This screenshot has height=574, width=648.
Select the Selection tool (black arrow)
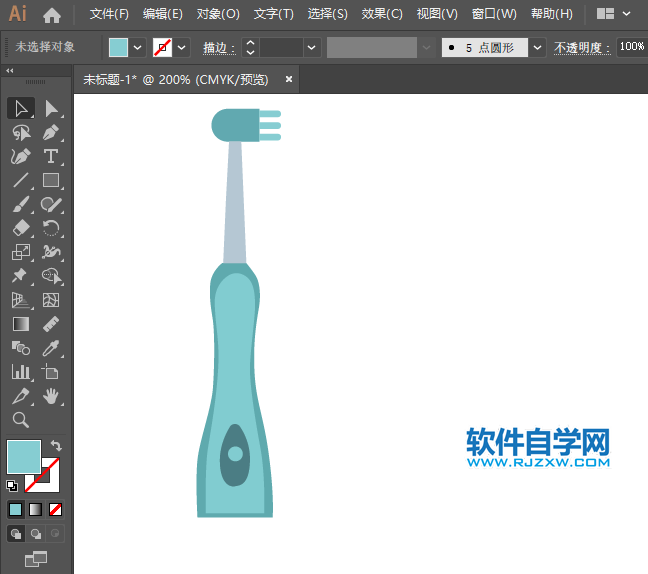click(21, 109)
